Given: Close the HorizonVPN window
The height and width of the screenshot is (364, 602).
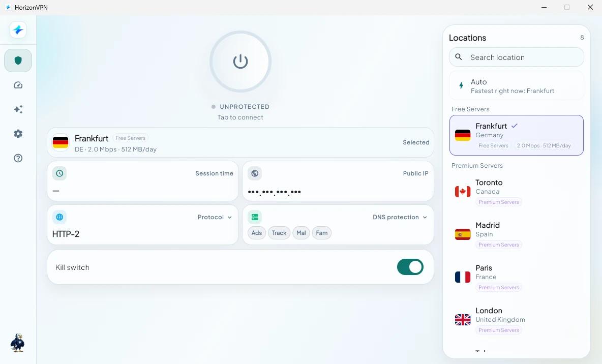Looking at the screenshot, I should click(x=590, y=7).
